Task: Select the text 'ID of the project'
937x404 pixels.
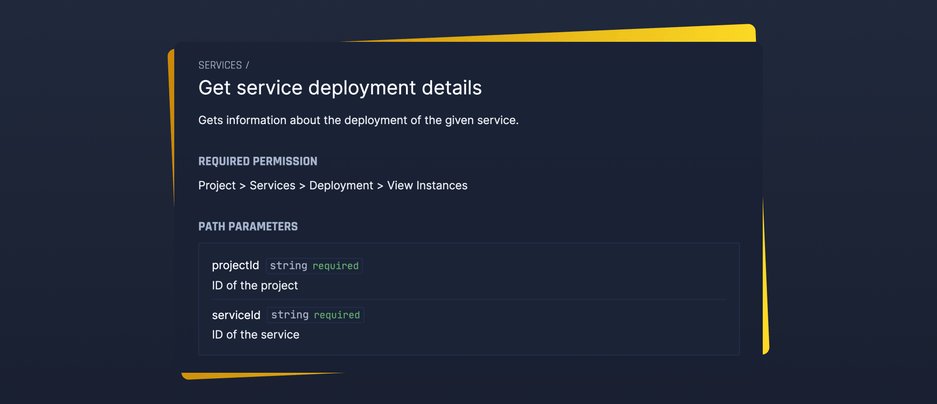Action: tap(255, 286)
